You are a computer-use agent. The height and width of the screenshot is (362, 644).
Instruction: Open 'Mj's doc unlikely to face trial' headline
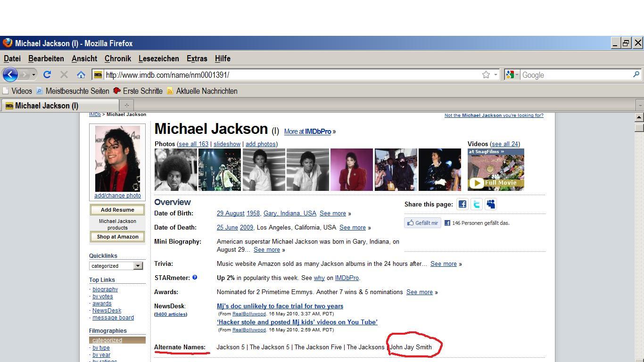[280, 306]
